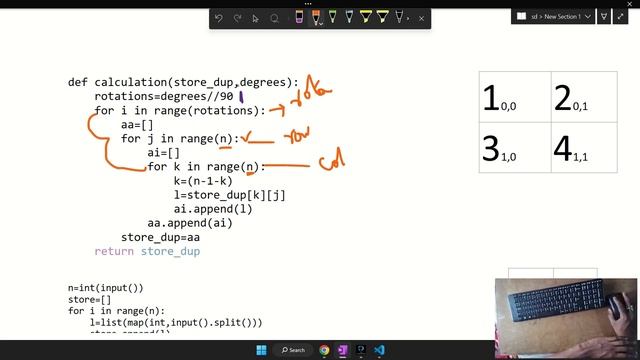Open the Windows Start menu
The height and width of the screenshot is (360, 640).
click(x=261, y=350)
